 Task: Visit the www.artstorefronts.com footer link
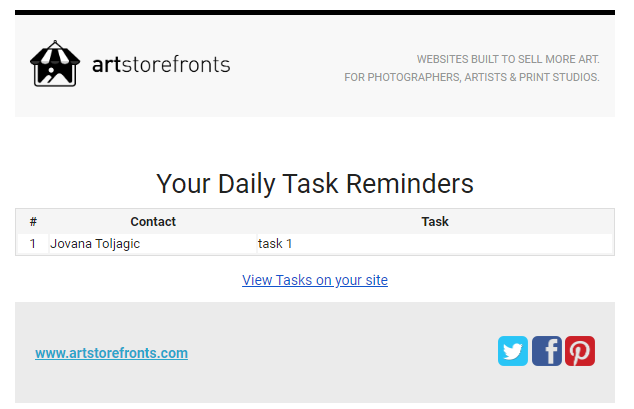coord(111,353)
